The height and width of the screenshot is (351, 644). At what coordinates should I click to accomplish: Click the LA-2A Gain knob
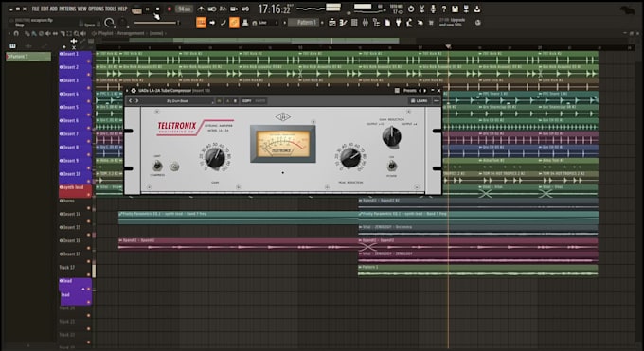pos(215,158)
